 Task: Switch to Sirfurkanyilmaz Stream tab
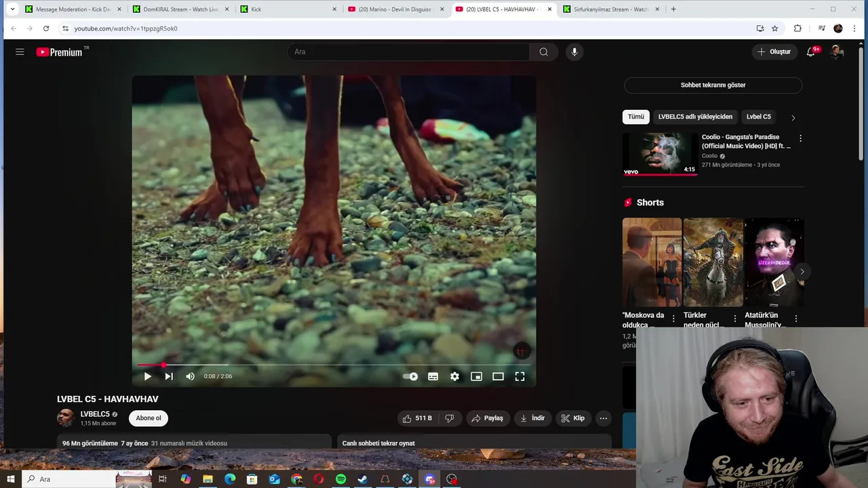click(x=611, y=9)
